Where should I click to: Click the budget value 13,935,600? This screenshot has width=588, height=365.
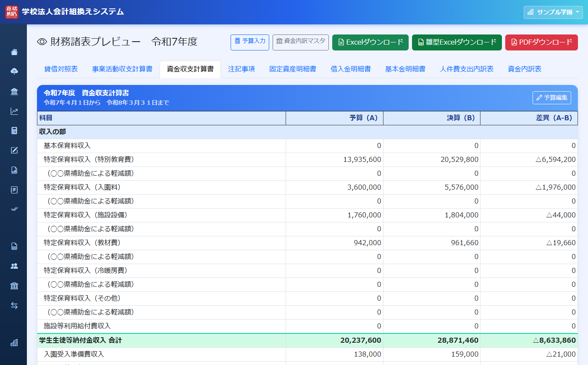click(x=362, y=160)
